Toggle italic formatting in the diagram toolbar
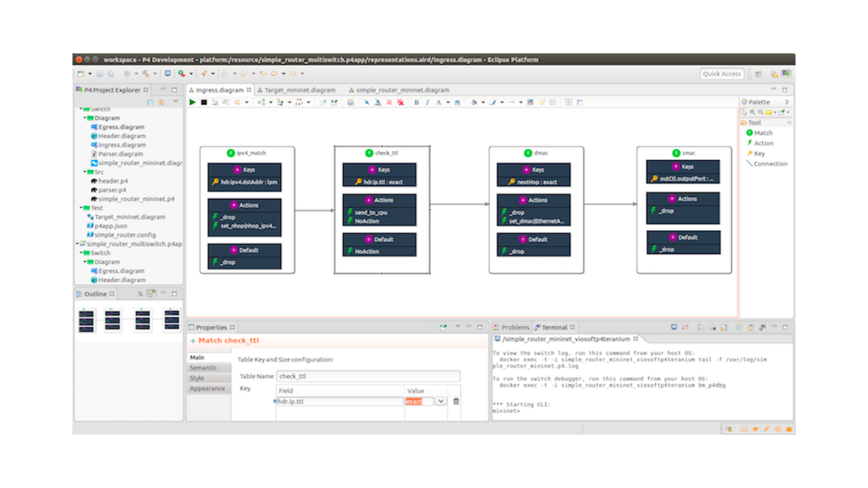The height and width of the screenshot is (488, 868). 427,103
